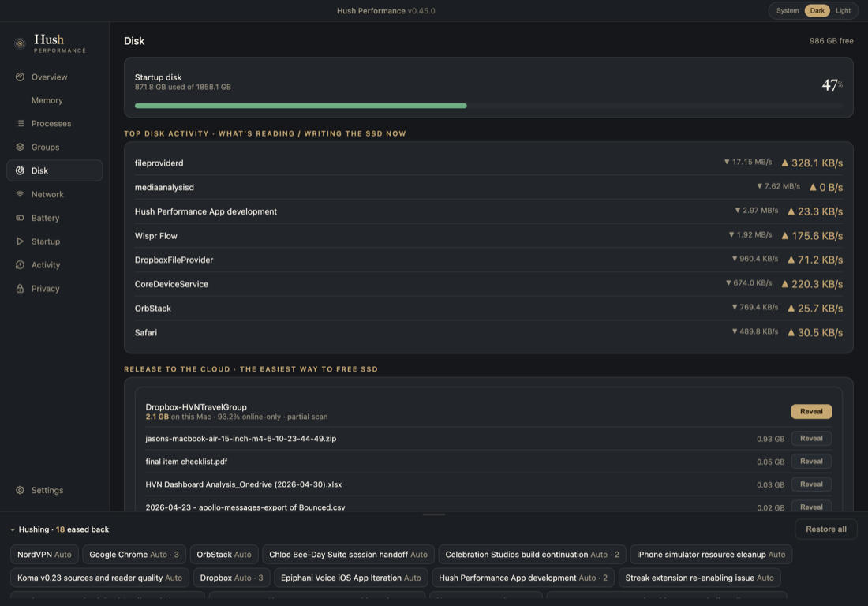Click the Hush Performance logo icon
This screenshot has width=868, height=606.
(x=20, y=43)
